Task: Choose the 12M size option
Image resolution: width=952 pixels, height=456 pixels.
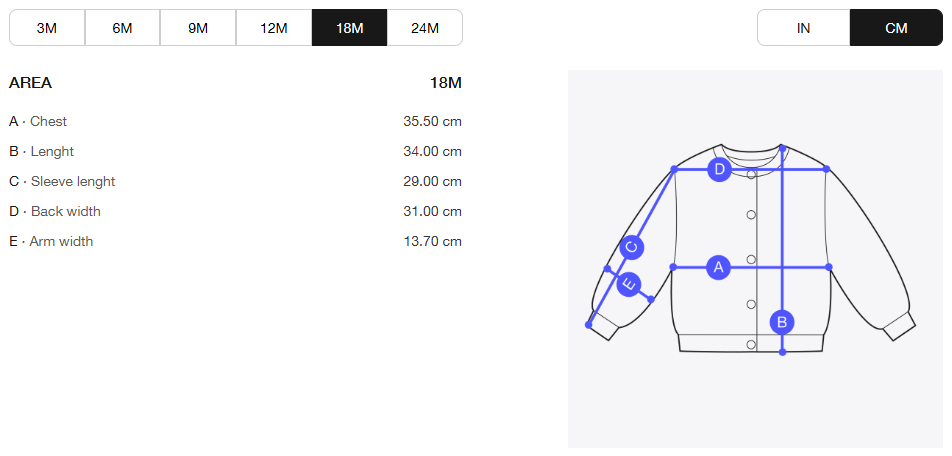Action: [x=274, y=28]
